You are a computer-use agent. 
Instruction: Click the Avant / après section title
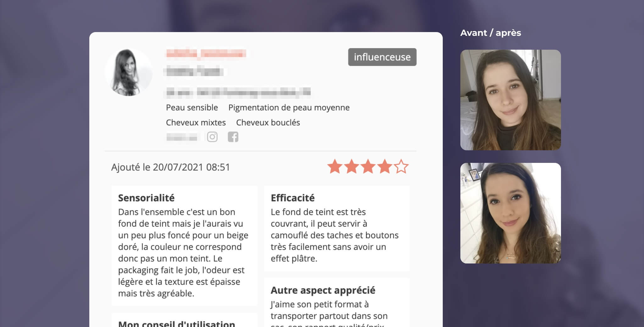point(491,33)
